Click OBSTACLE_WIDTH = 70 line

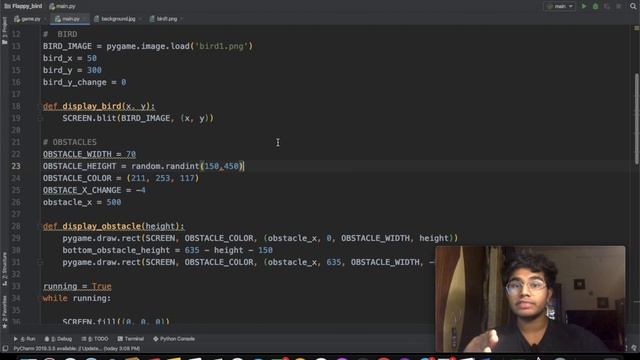point(89,154)
